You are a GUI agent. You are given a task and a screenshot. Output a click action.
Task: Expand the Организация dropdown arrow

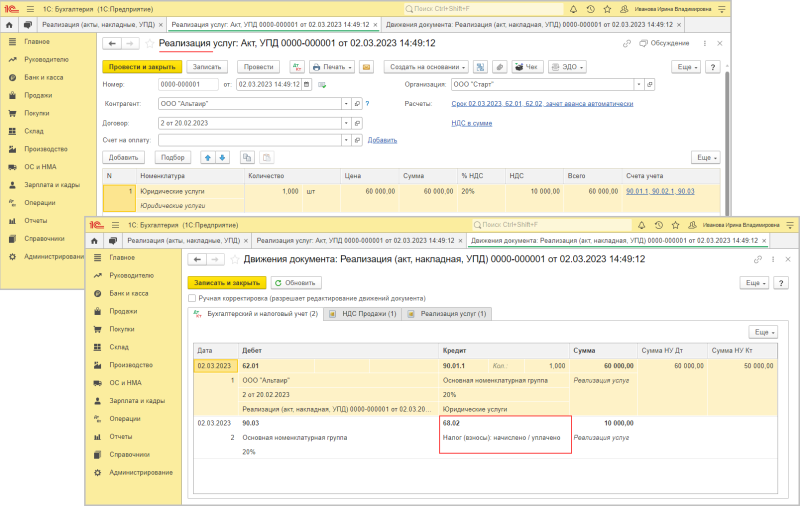click(639, 84)
